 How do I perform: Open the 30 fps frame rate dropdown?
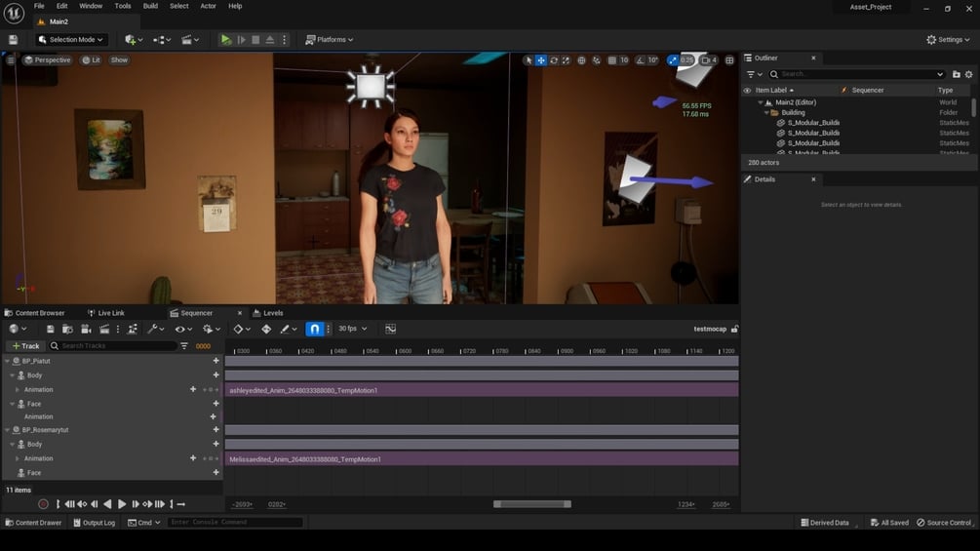click(352, 329)
